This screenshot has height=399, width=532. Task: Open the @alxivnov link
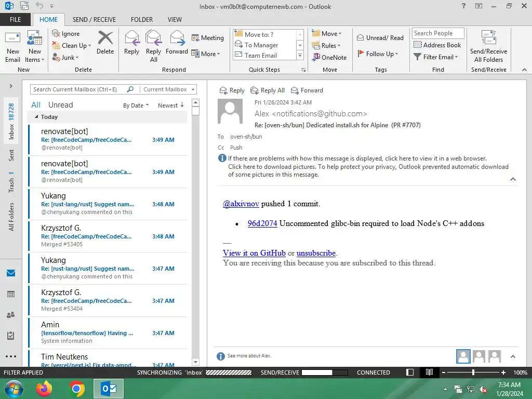(x=241, y=204)
